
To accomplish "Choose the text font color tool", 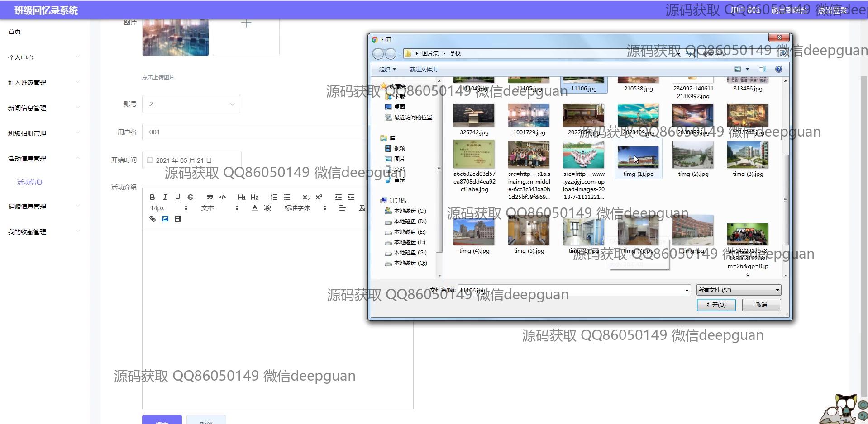I will (x=255, y=208).
